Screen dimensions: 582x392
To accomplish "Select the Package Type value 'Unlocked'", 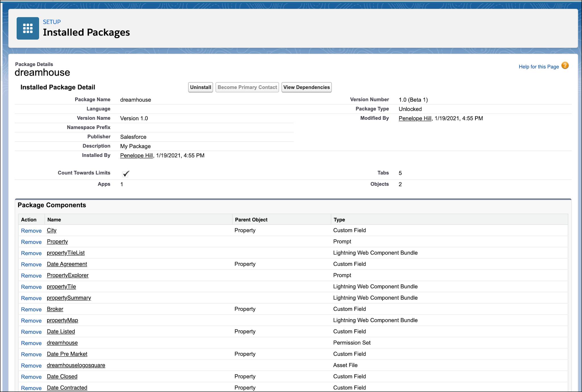I will coord(410,109).
